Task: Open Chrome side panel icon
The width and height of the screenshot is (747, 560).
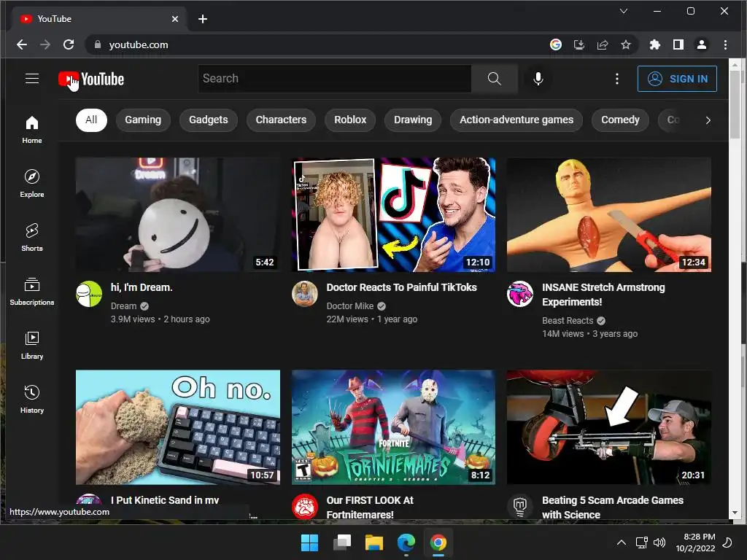Action: [678, 44]
